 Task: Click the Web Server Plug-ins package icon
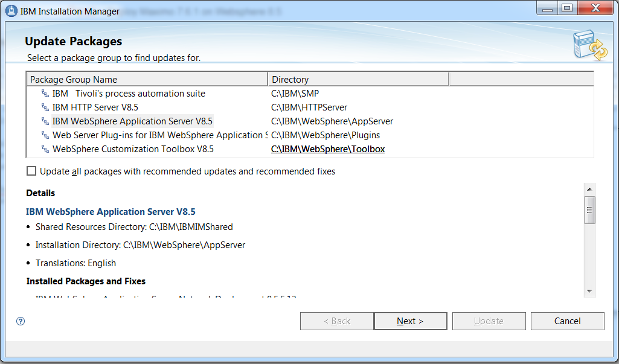(45, 135)
